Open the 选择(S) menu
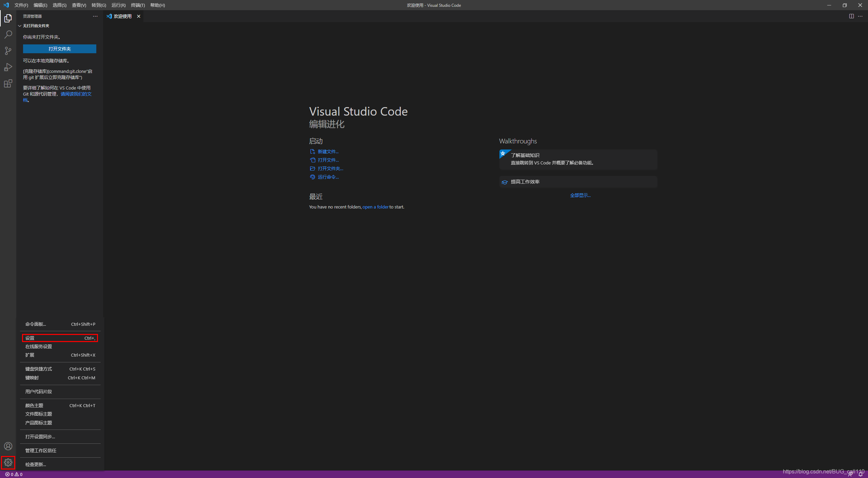Viewport: 868px width, 478px height. tap(59, 5)
